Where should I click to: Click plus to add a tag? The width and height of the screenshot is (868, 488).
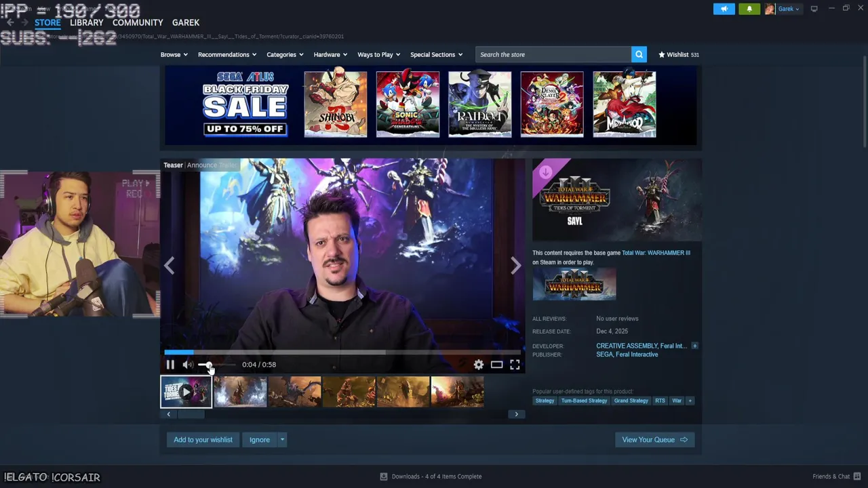click(690, 401)
